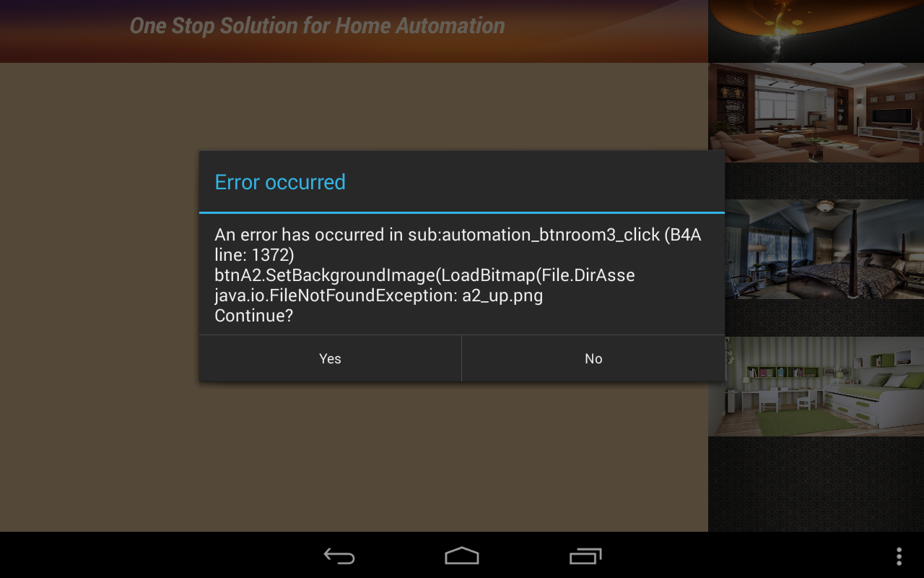Choose No in the error dialog

[593, 358]
